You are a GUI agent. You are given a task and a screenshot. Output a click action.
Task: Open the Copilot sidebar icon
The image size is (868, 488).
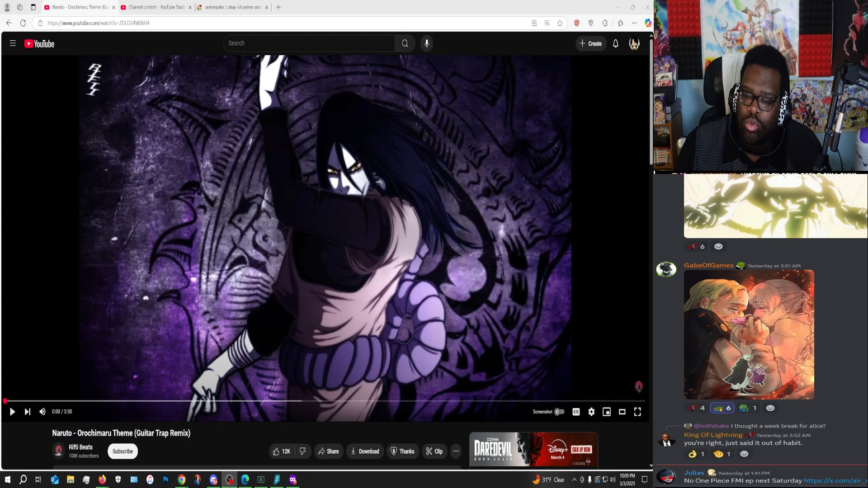coord(648,23)
